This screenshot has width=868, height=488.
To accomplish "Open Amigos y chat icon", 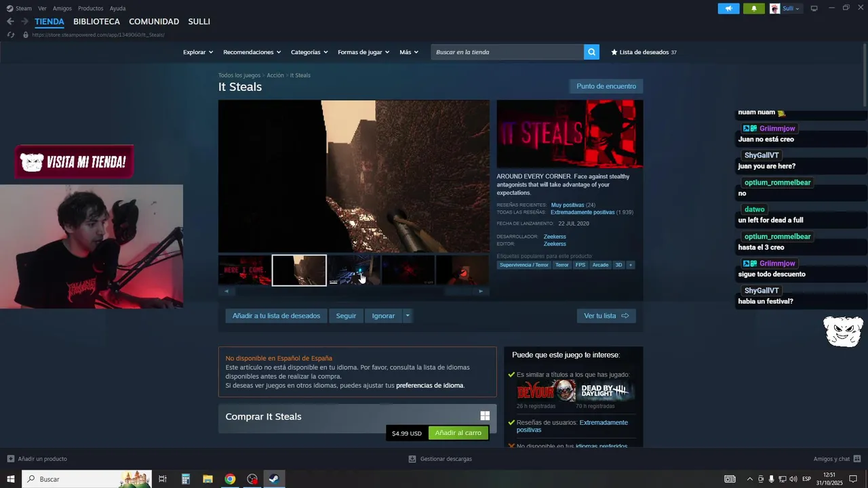I will pos(857,459).
